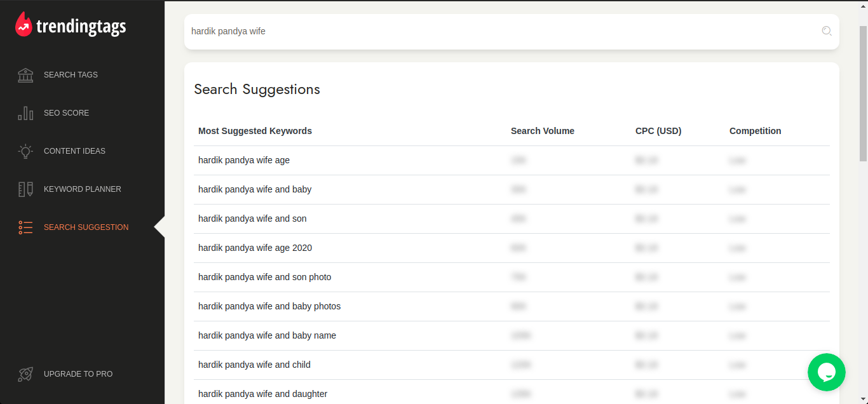Click the Search Tags building icon
Image resolution: width=868 pixels, height=404 pixels.
point(25,75)
